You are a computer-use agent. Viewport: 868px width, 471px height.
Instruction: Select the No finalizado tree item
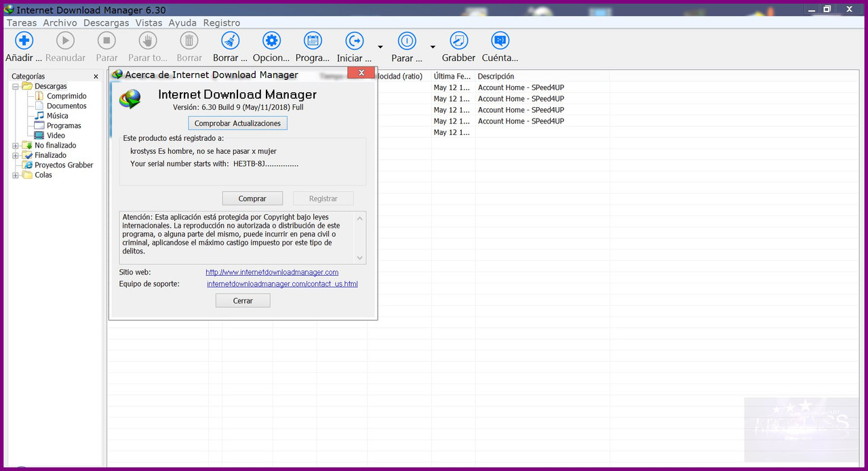point(56,145)
